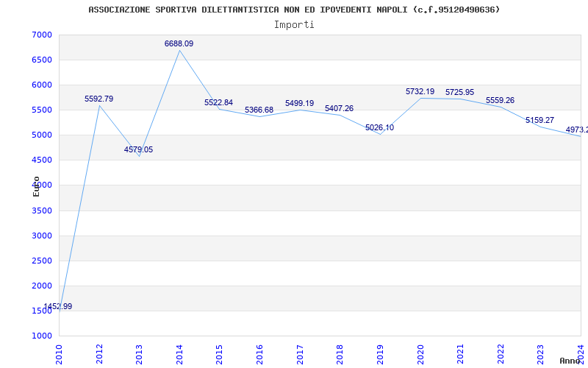Click the data label 5559.26
Image resolution: width=588 pixels, height=368 pixels.
point(500,101)
